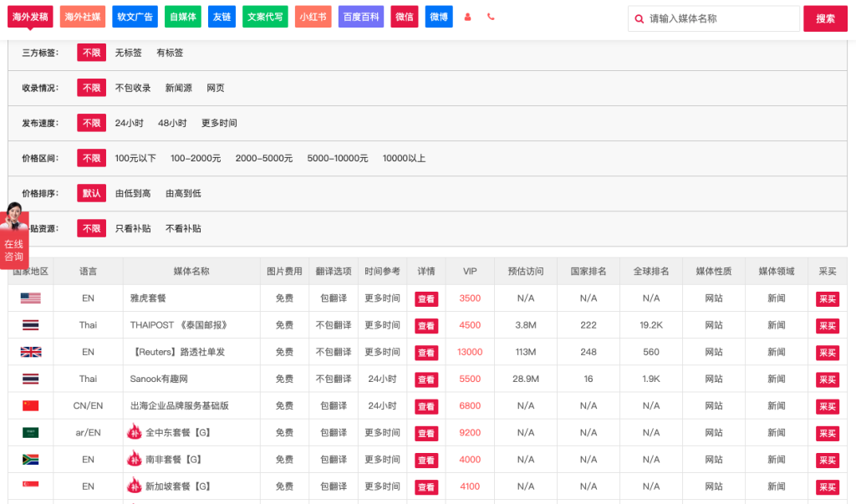
Task: Click the Thailand flag in the Sanook有趣网 row
Action: (x=29, y=379)
